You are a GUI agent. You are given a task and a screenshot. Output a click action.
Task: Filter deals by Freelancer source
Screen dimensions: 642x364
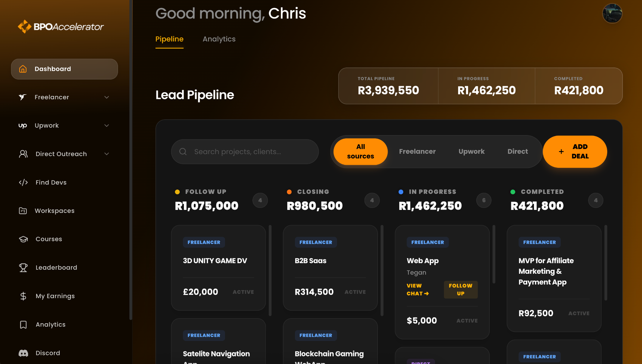(417, 151)
